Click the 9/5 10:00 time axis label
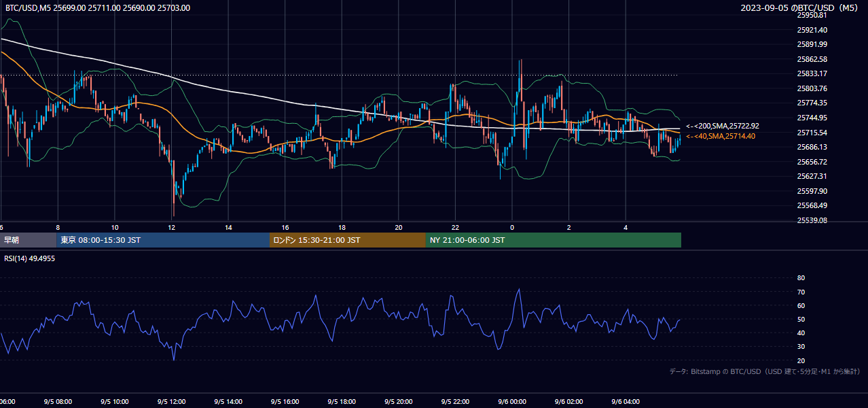 pos(115,402)
